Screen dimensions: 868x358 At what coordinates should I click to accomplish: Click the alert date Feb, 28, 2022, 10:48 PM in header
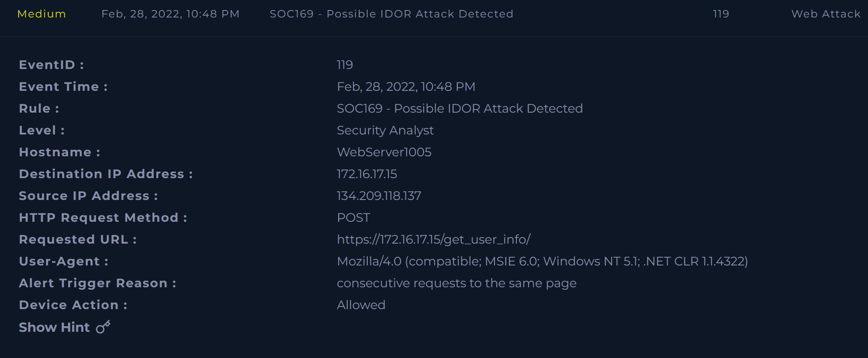point(170,14)
